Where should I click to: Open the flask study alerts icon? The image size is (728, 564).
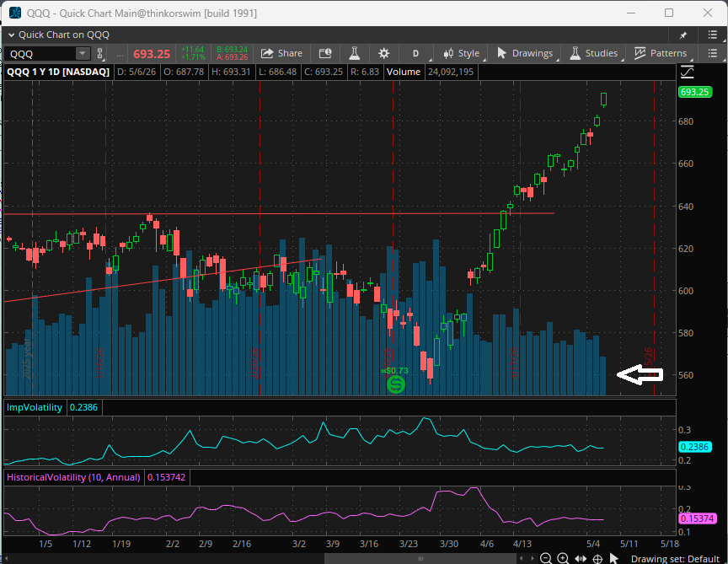click(355, 53)
